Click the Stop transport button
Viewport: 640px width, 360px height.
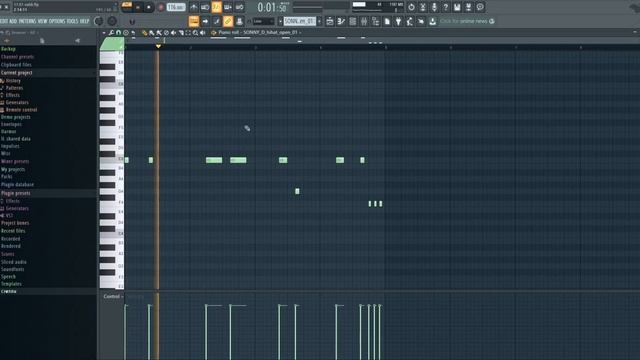(x=149, y=7)
